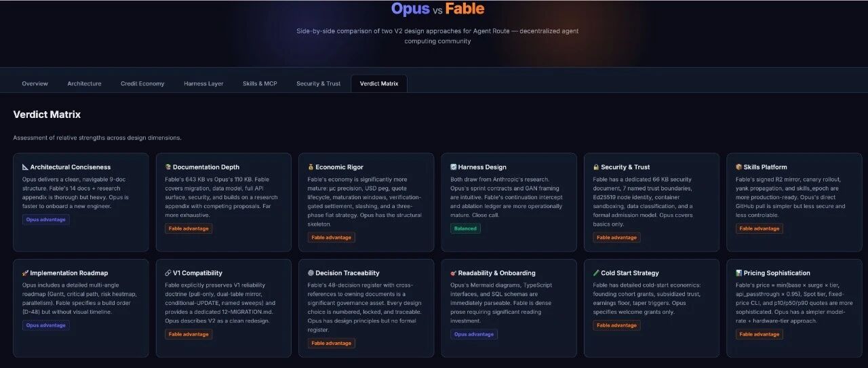Click Opus advantage badge under Architectural Conciseness

point(46,220)
